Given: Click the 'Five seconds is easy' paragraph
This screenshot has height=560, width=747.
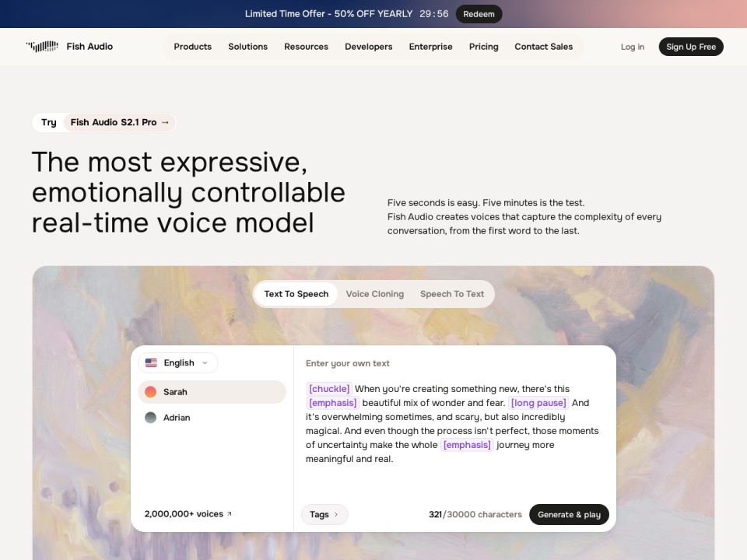Looking at the screenshot, I should tap(524, 217).
